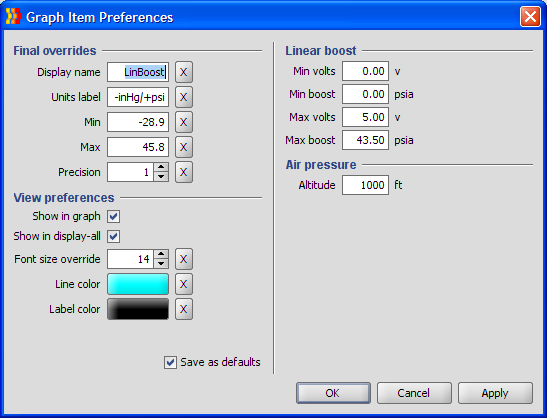
Task: Decrease Font size override spinner down
Action: 161,264
